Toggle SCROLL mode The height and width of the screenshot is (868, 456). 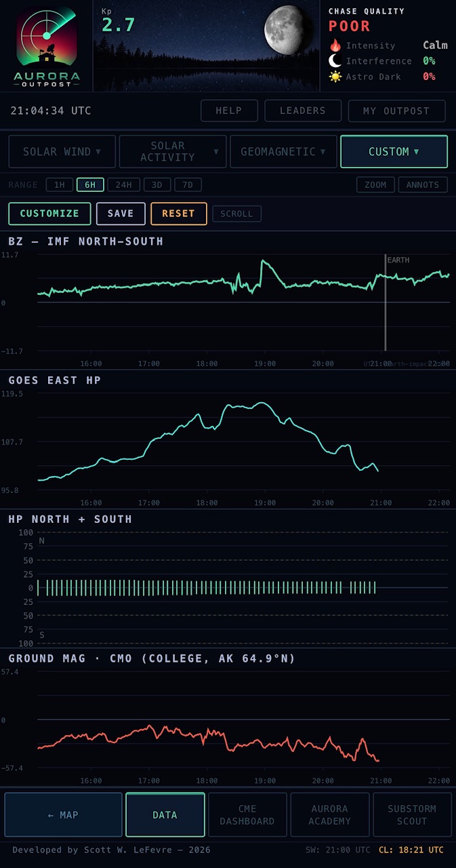pos(236,214)
